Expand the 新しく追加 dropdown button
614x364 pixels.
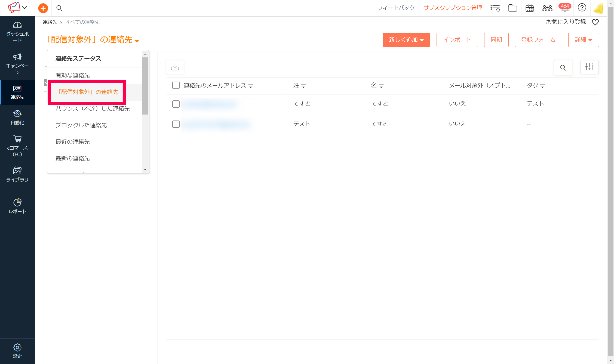(406, 40)
